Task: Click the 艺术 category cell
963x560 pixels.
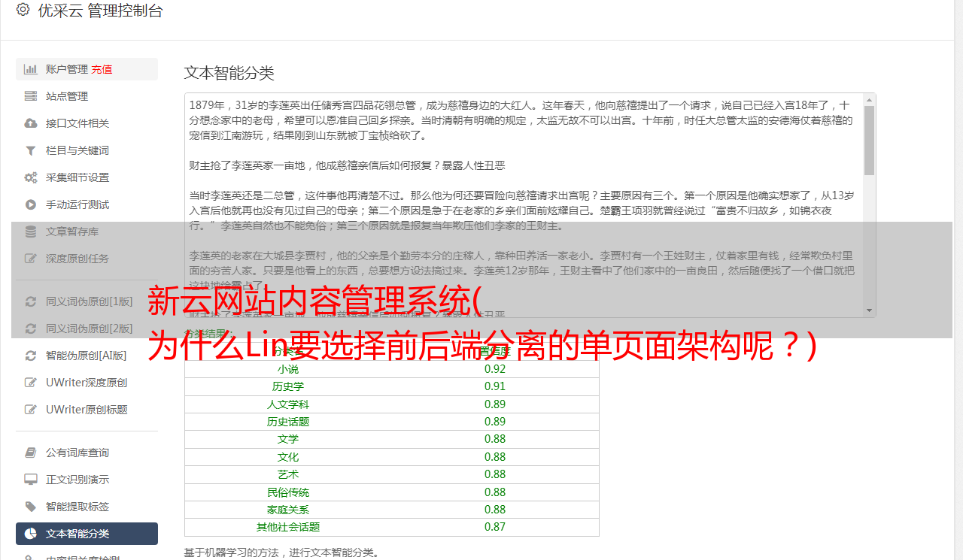Action: 287,474
